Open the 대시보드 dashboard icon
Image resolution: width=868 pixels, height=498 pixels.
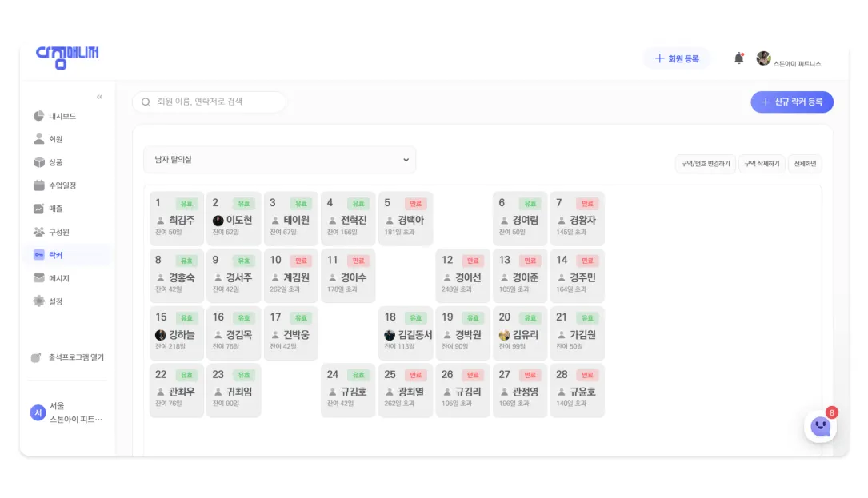click(38, 116)
